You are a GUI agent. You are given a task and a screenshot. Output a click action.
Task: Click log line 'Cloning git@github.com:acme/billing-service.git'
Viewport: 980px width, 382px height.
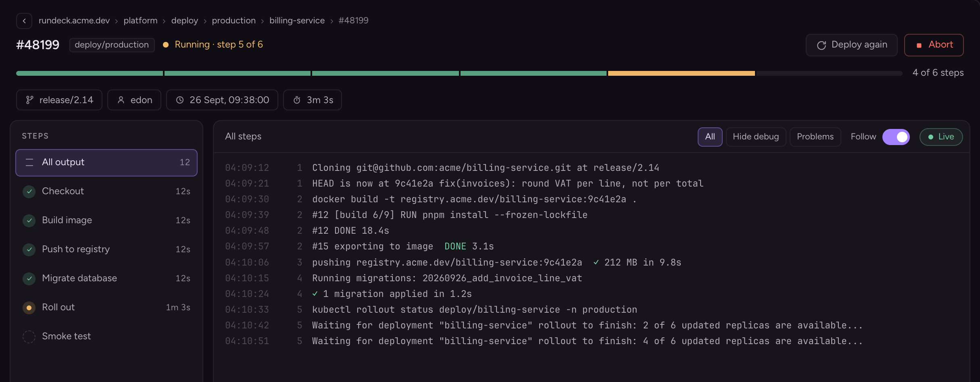pos(486,168)
